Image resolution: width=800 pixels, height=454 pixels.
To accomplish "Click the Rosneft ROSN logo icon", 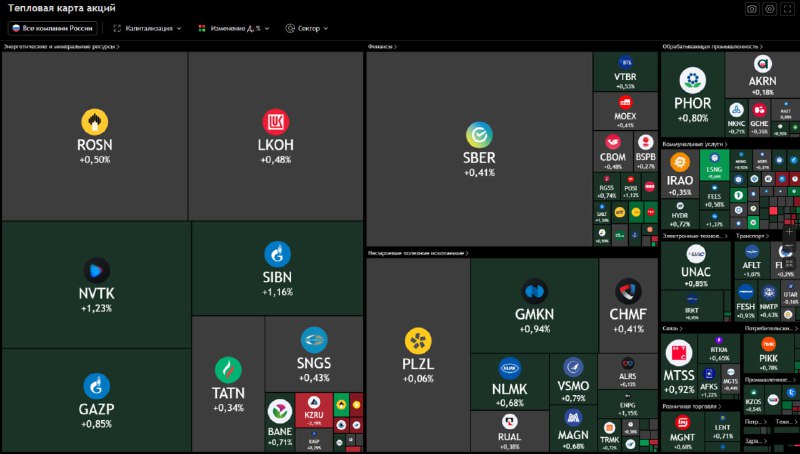I will [94, 122].
